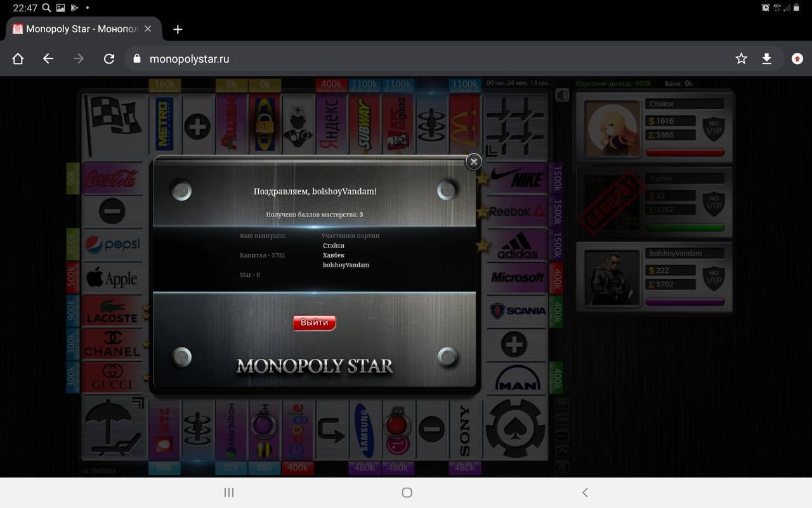Select the padlock cell on top row

(265, 125)
